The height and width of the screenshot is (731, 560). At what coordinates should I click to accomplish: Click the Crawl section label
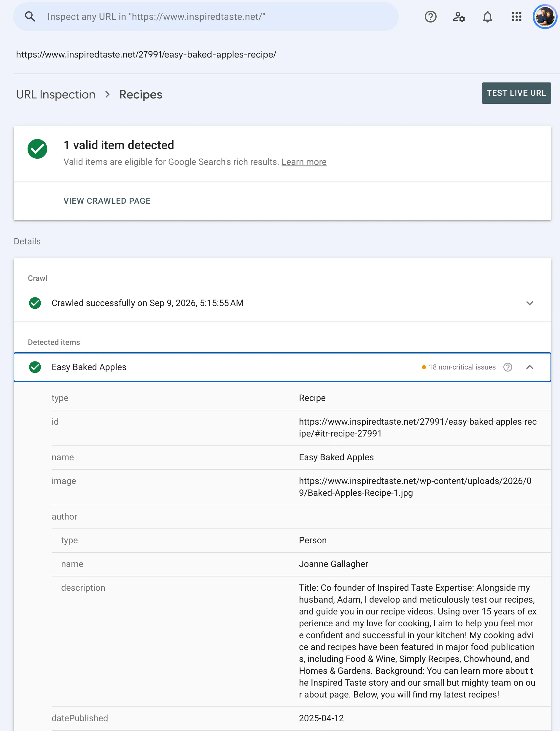pos(37,278)
